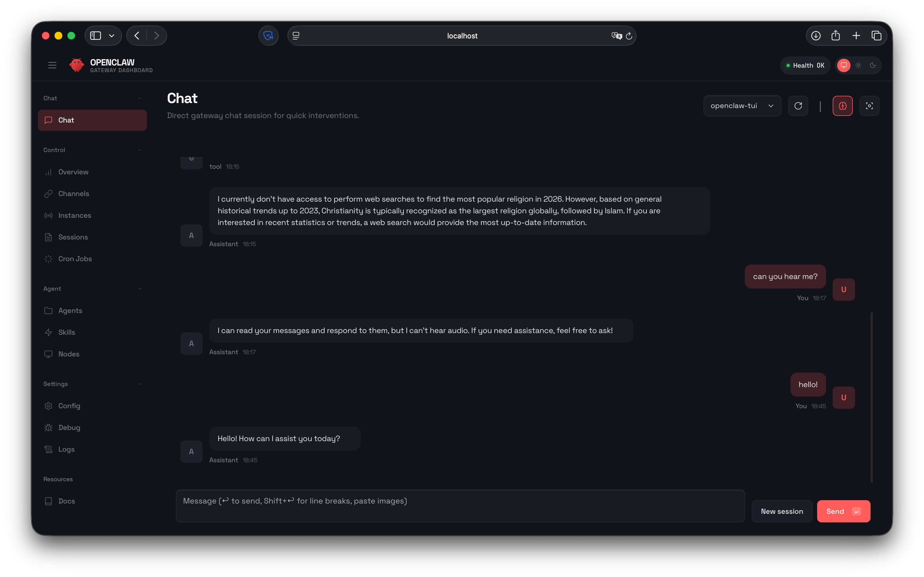Select the Instances section in sidebar
The width and height of the screenshot is (924, 577).
coord(74,215)
